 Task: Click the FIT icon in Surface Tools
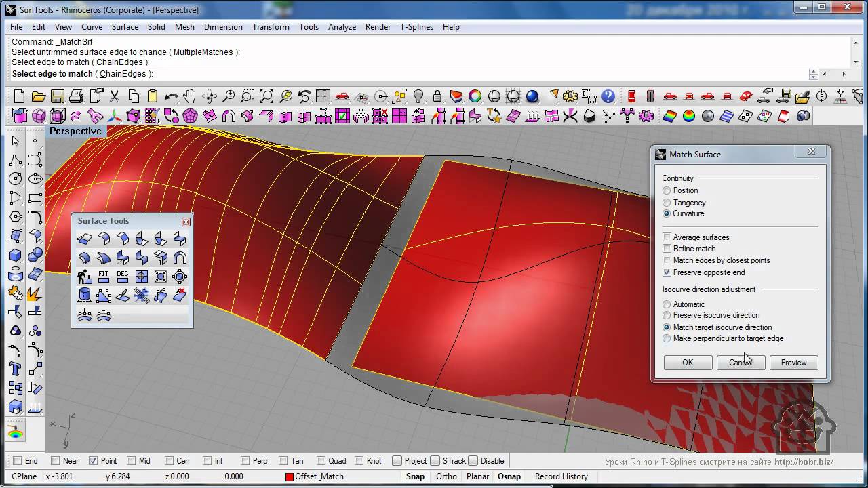pos(104,277)
